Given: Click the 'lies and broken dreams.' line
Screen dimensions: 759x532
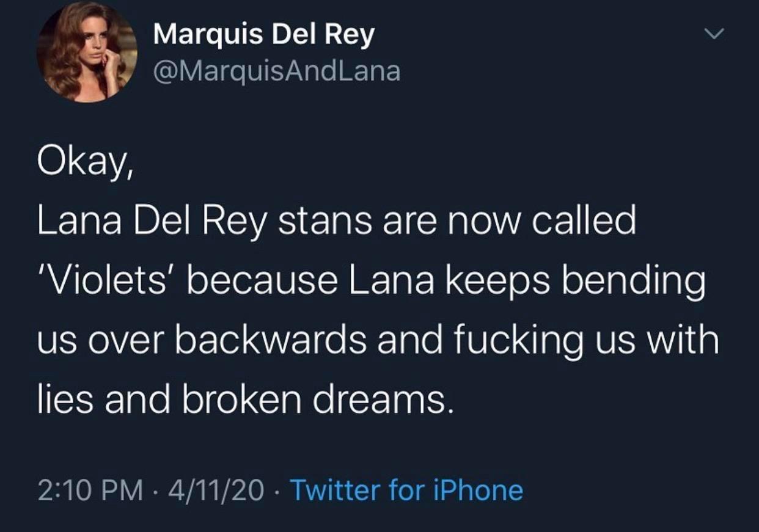Looking at the screenshot, I should coord(246,400).
